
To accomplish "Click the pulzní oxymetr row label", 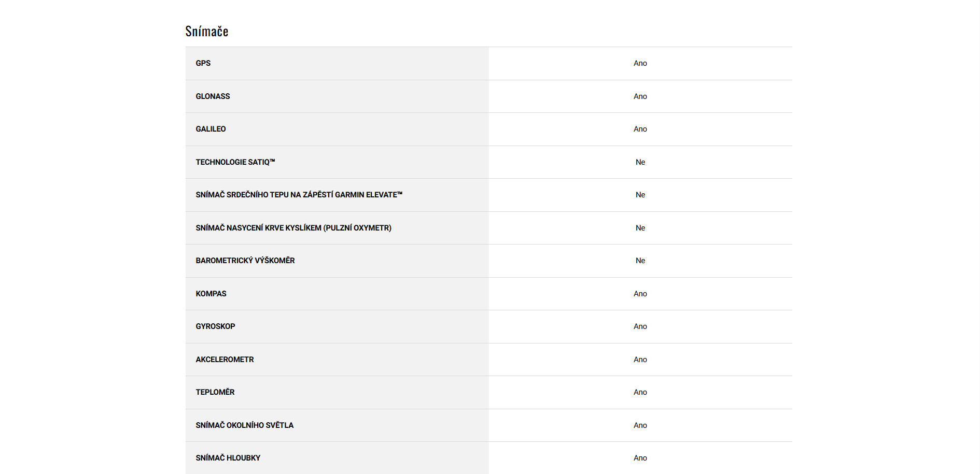I will click(293, 228).
